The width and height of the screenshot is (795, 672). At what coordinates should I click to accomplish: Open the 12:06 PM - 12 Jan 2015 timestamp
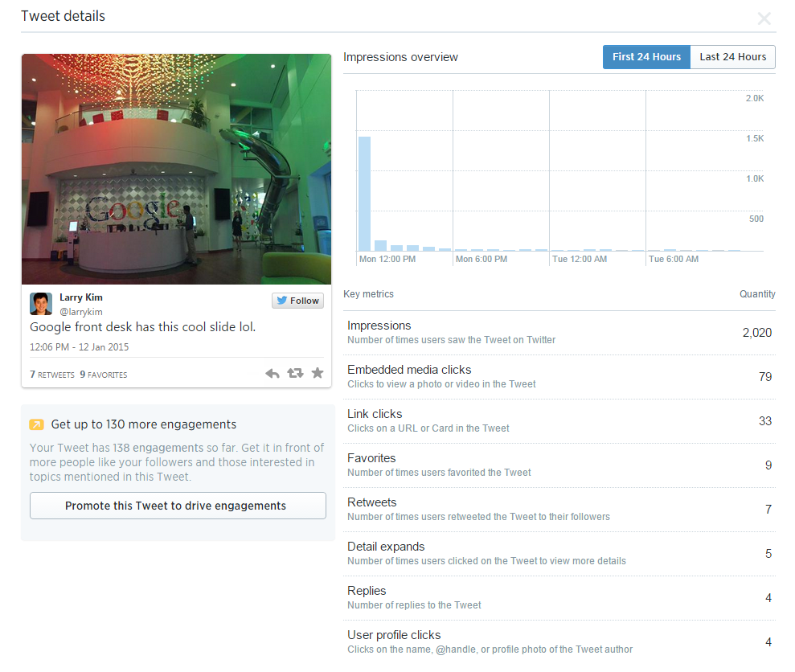pos(79,347)
